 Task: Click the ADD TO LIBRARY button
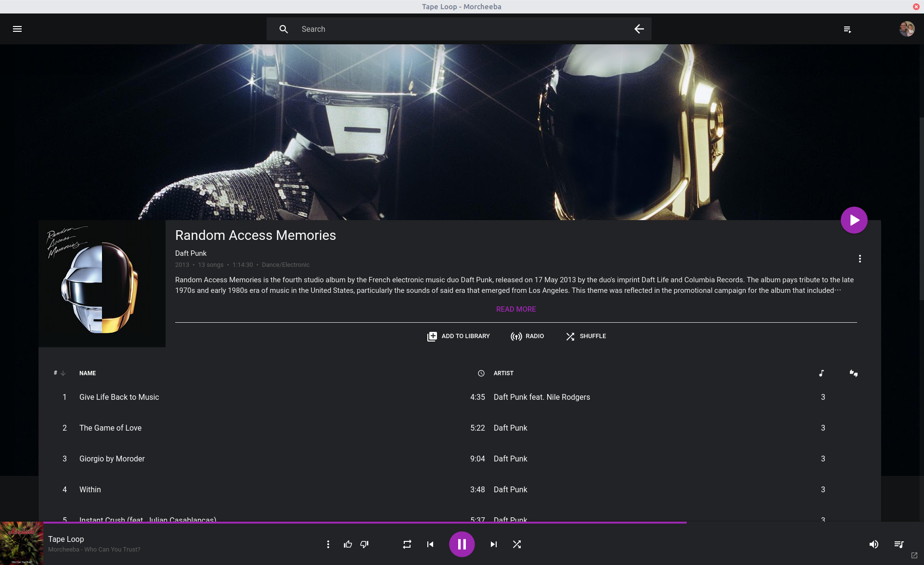tap(460, 336)
